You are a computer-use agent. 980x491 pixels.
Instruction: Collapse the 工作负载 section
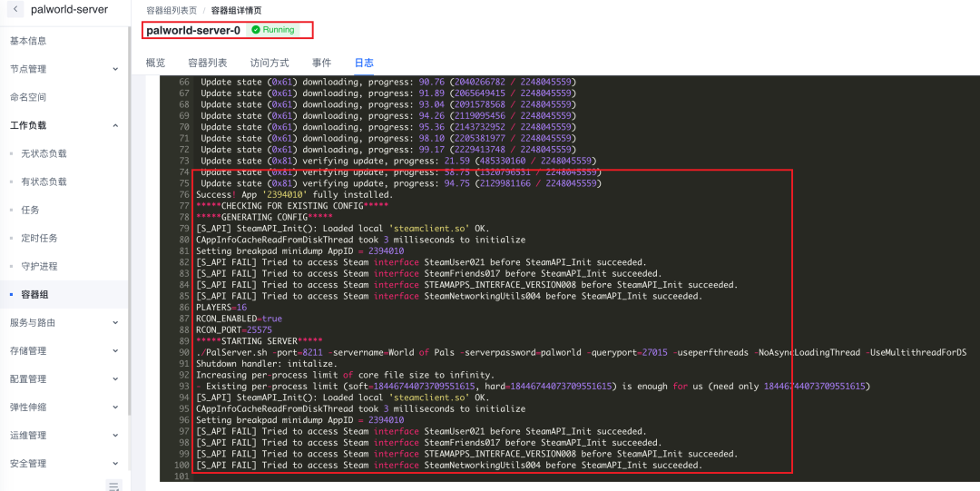pyautogui.click(x=114, y=126)
